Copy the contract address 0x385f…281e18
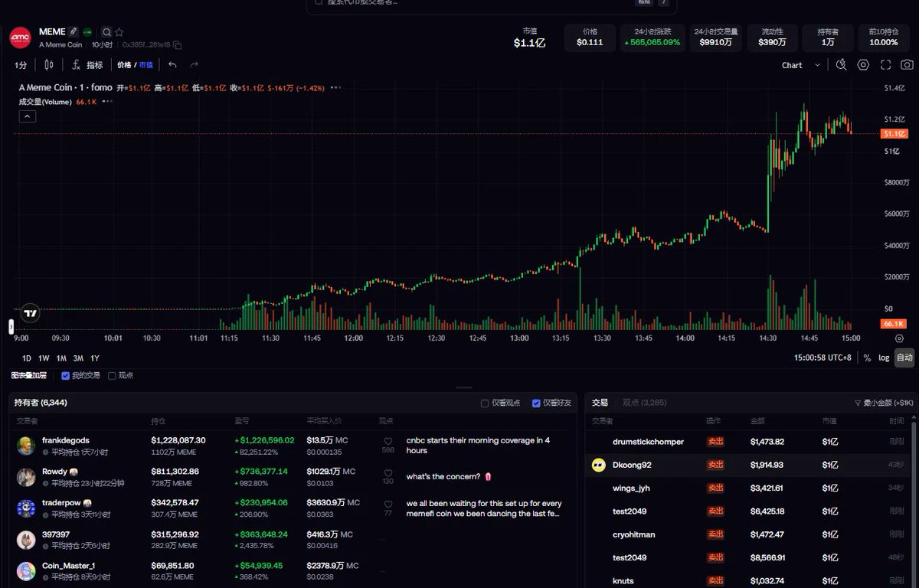 pos(178,45)
